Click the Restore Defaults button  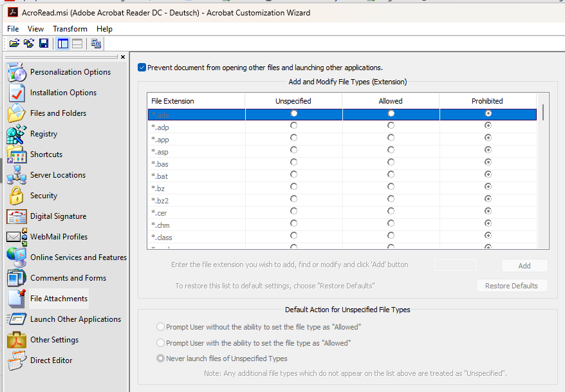512,286
